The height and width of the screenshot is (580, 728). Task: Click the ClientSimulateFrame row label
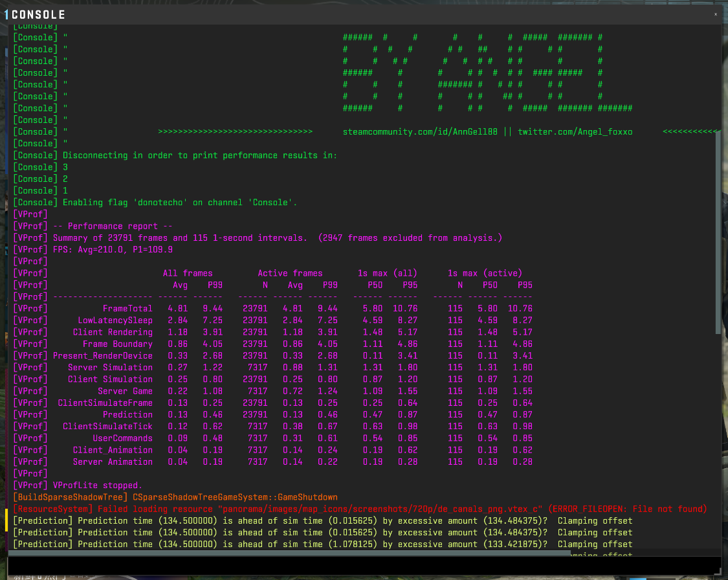tap(105, 403)
